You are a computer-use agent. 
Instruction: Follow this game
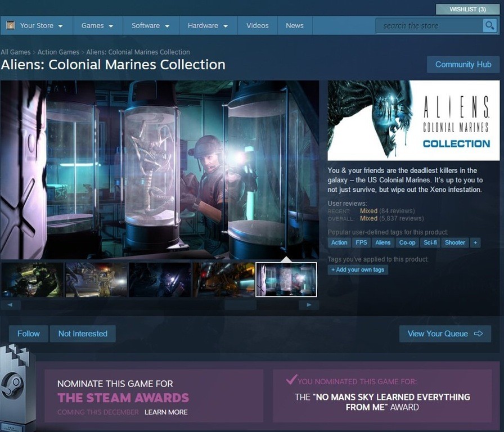click(29, 334)
